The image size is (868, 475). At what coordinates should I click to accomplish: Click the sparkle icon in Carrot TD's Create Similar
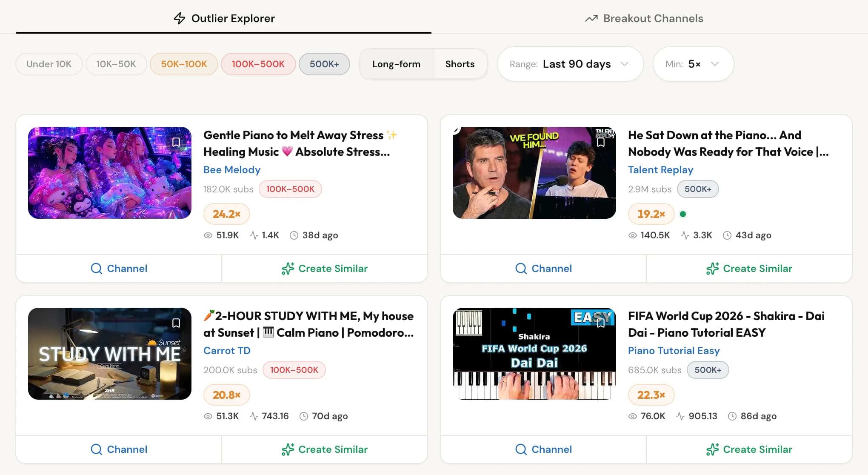288,449
